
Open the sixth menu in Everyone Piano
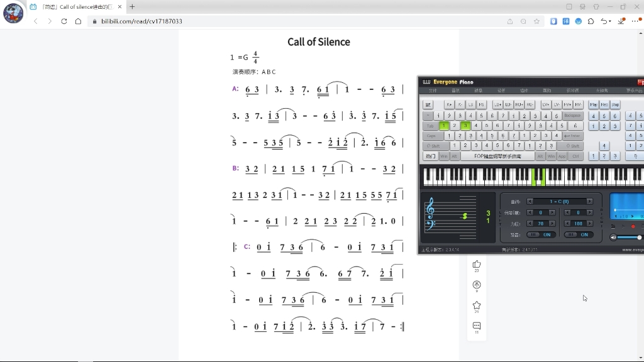[x=547, y=90]
